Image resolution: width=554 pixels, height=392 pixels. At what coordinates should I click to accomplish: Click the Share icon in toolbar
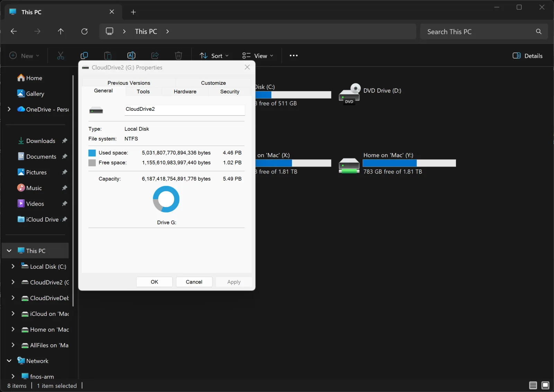click(x=155, y=56)
